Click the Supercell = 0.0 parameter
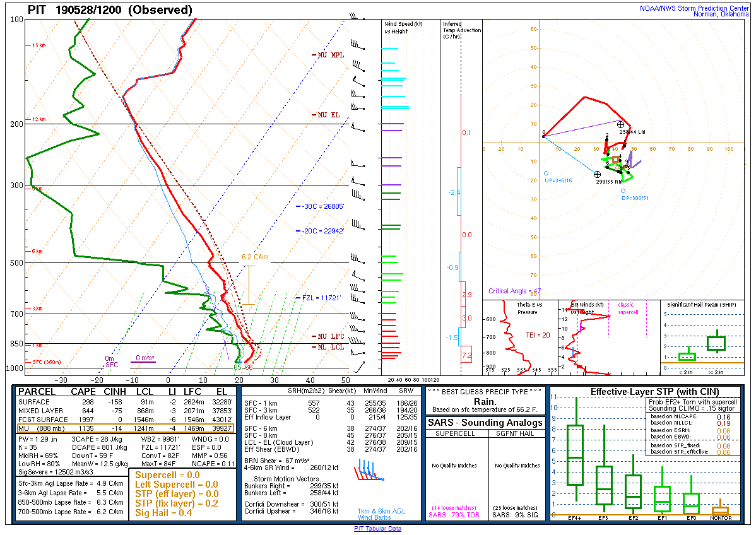This screenshot has height=535, width=756. point(167,475)
